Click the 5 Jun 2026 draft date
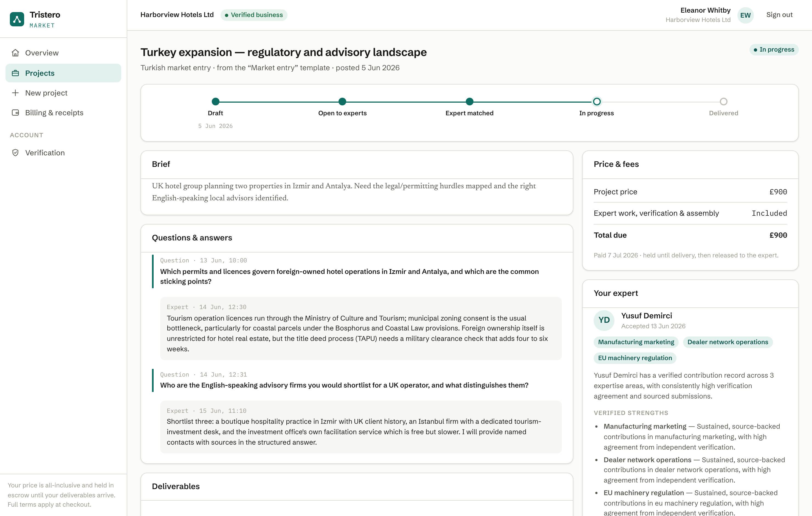 coord(215,126)
